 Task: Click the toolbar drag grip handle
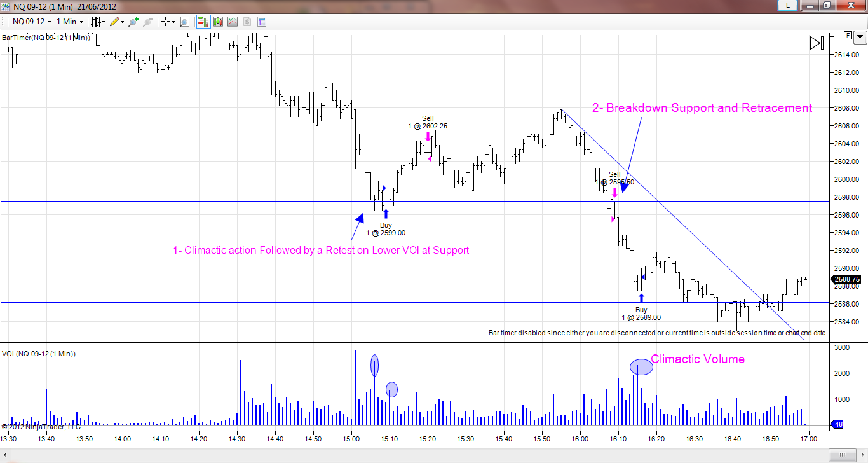[x=4, y=22]
